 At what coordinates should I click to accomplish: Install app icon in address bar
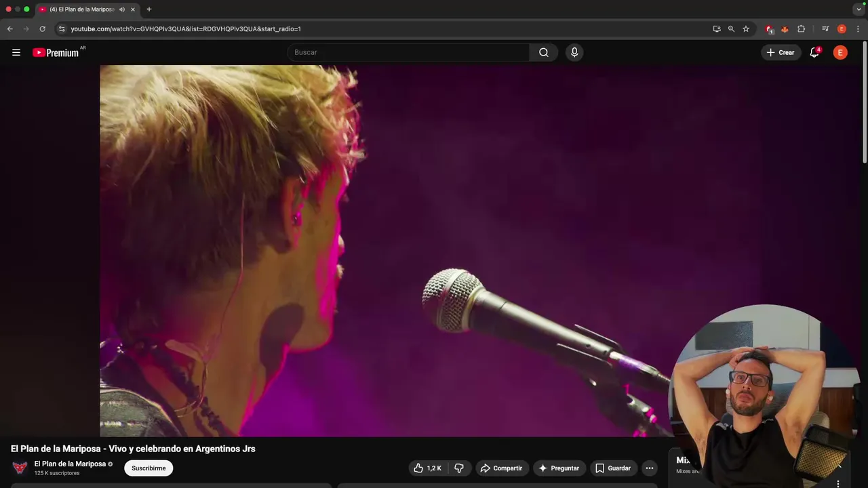coord(717,29)
